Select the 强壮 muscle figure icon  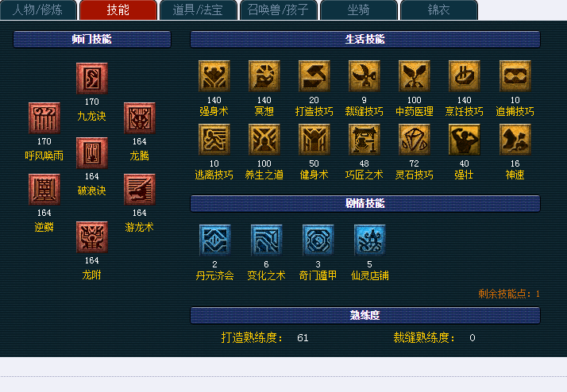point(465,140)
